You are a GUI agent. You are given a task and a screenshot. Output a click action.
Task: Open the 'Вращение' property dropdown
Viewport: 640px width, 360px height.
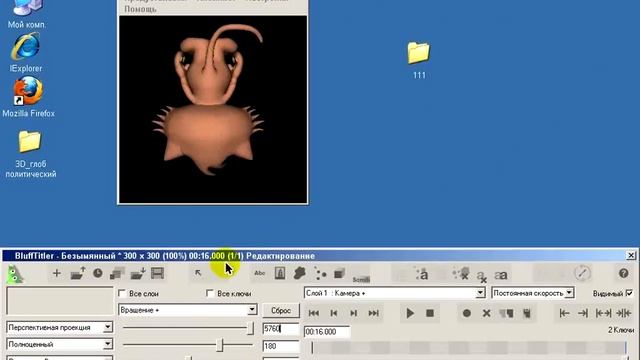[252, 310]
